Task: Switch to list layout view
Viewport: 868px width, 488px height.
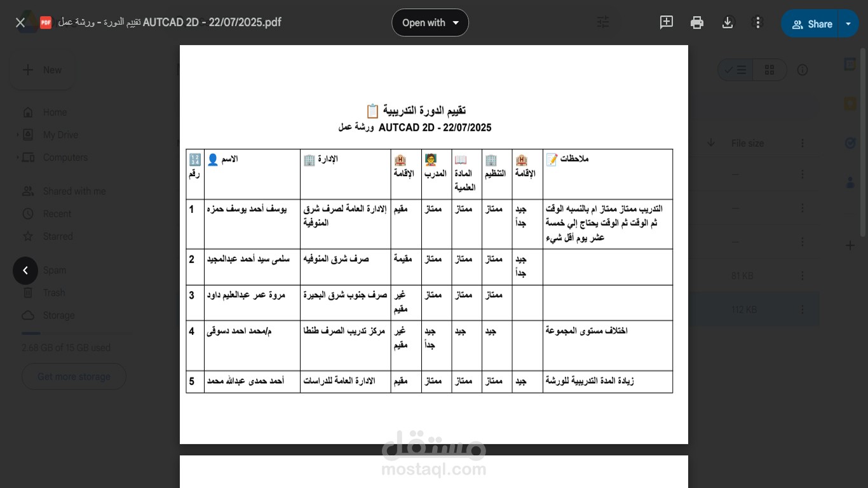Action: [x=735, y=70]
